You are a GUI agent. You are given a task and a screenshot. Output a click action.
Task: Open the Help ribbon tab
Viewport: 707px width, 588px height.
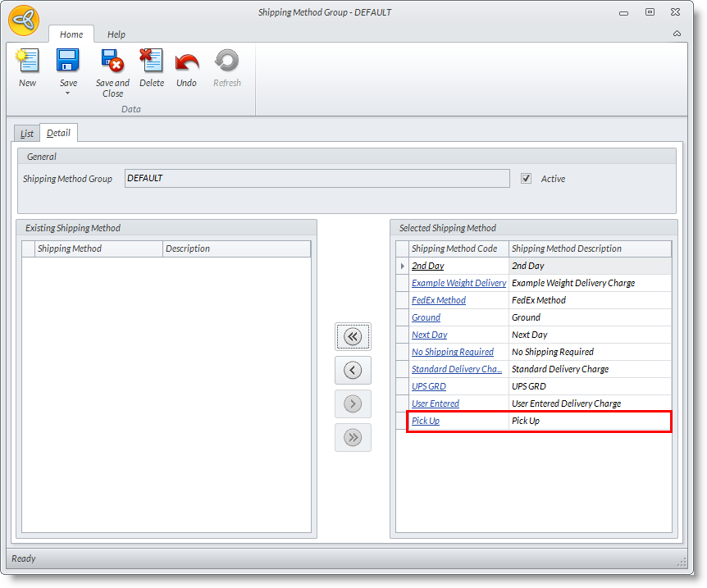point(116,34)
